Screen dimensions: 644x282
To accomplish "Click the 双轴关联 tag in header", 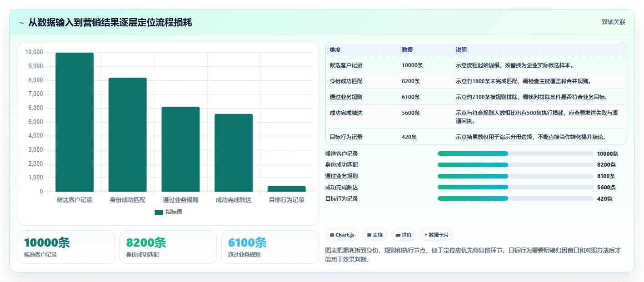I will pos(614,22).
